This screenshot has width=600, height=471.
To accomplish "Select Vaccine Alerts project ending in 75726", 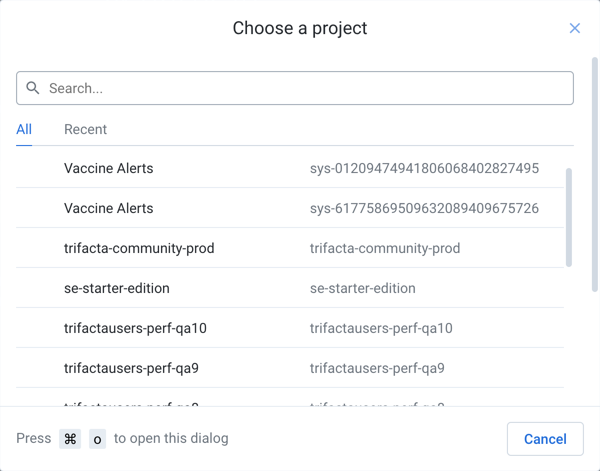I will click(109, 208).
